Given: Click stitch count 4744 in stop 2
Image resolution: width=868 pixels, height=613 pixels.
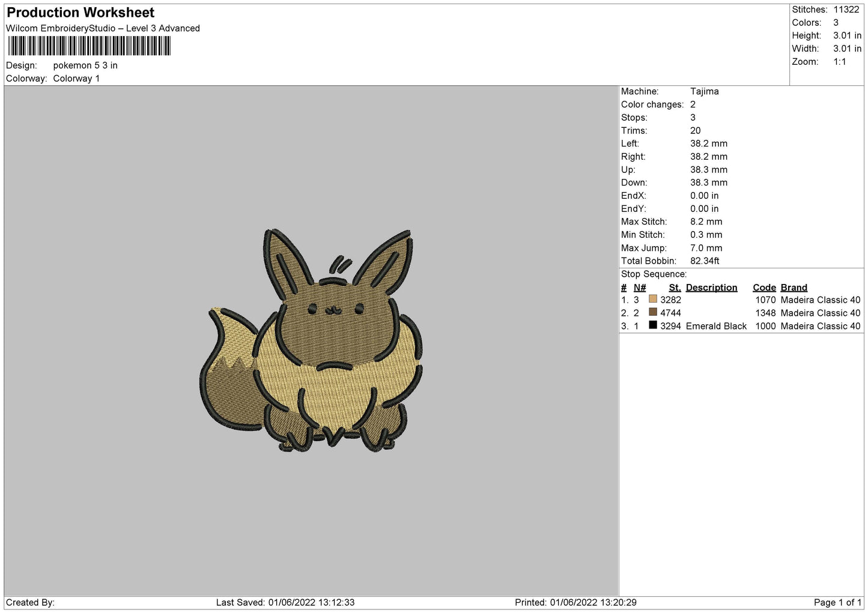Looking at the screenshot, I should tap(670, 313).
